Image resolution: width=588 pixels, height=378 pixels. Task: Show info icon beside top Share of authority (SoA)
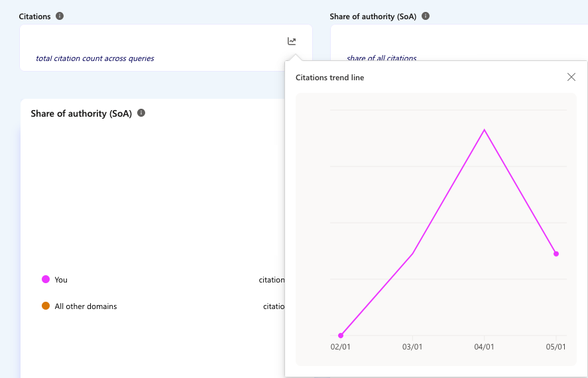[x=425, y=16]
